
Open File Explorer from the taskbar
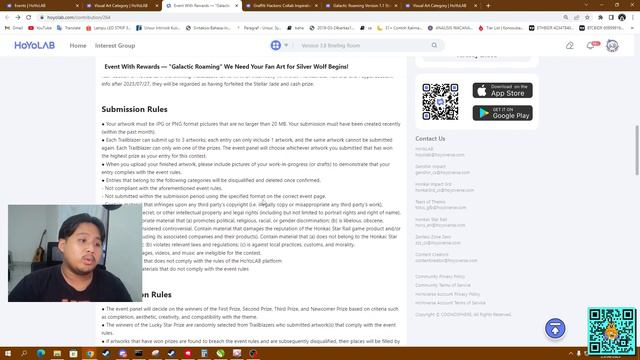pyautogui.click(x=57, y=353)
